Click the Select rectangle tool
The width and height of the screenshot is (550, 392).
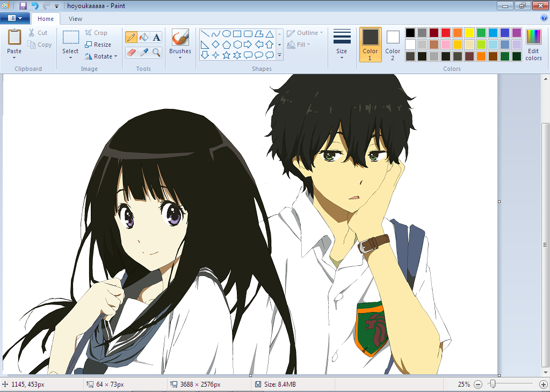click(x=71, y=37)
